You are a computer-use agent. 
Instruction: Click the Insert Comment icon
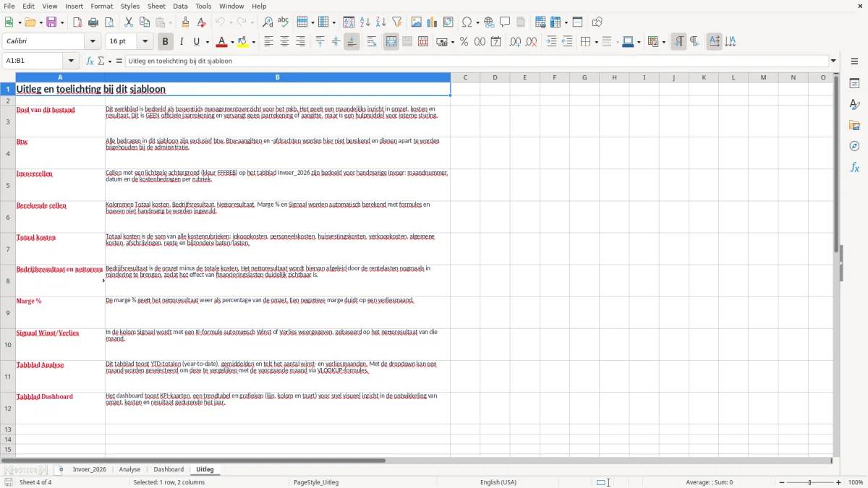click(x=505, y=22)
